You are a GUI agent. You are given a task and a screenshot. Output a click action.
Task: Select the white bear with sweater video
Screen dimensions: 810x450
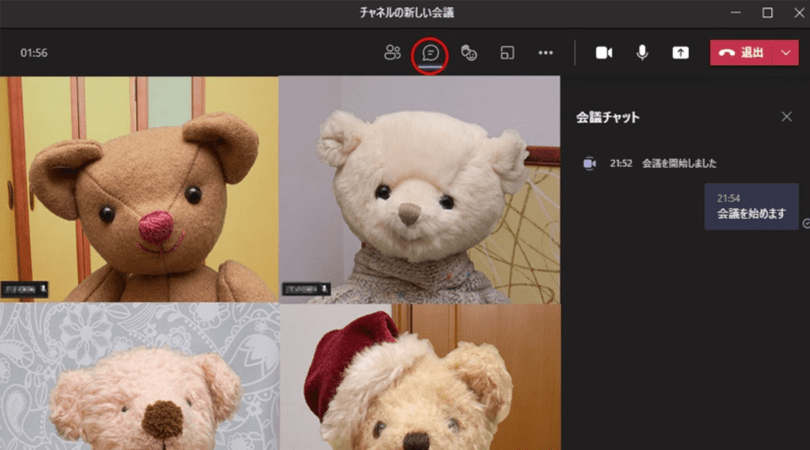tap(419, 190)
